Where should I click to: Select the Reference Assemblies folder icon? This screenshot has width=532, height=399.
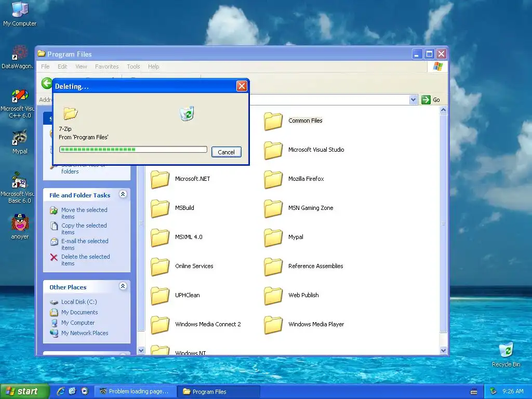tap(273, 267)
